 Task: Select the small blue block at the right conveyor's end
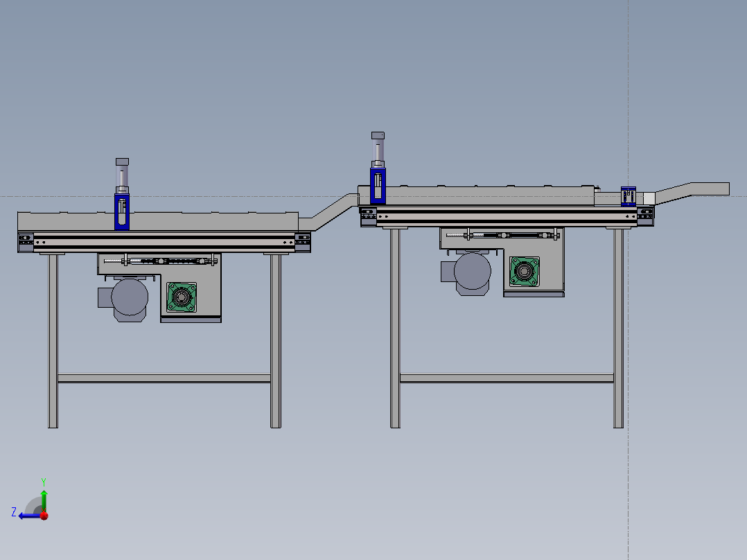[x=629, y=196]
